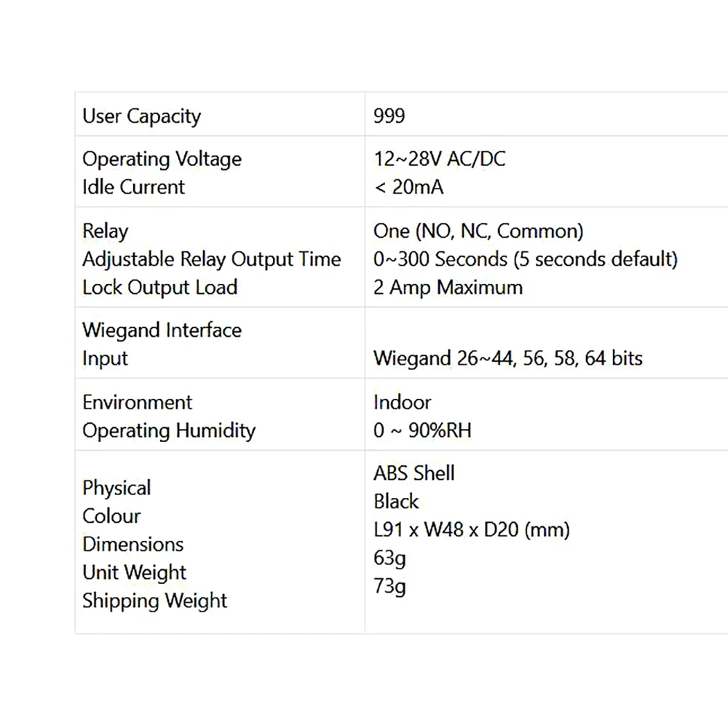Screen dimensions: 728x728
Task: Select One (NO, NC, Common) text
Action: point(478,232)
